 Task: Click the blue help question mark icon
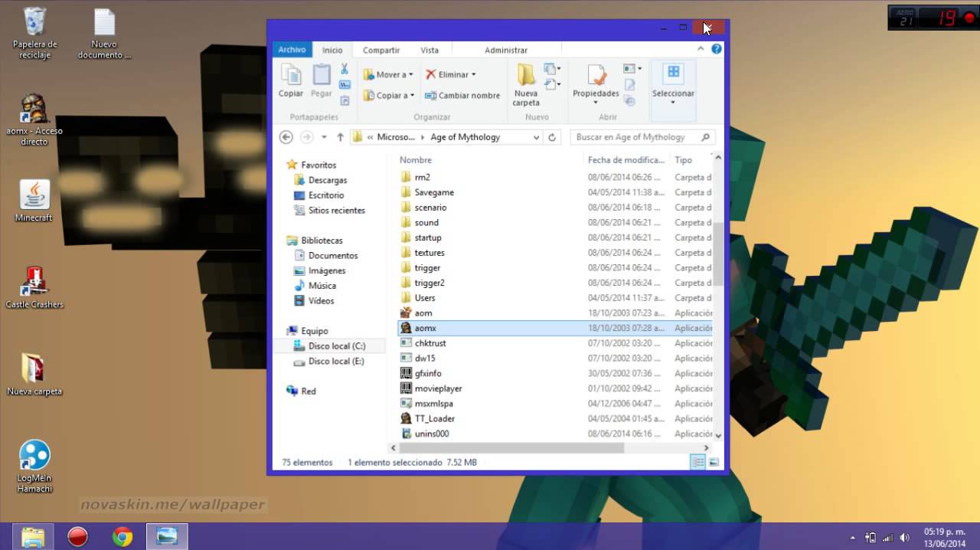717,49
